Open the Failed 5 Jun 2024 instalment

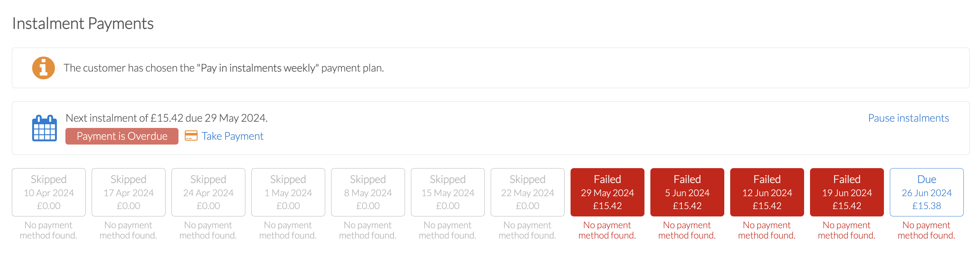[x=687, y=192]
